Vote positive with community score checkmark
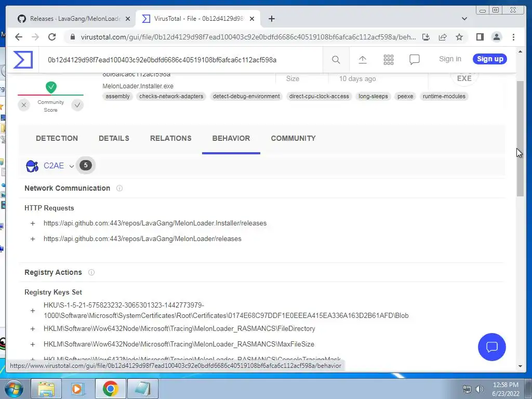The width and height of the screenshot is (532, 399). pyautogui.click(x=77, y=105)
